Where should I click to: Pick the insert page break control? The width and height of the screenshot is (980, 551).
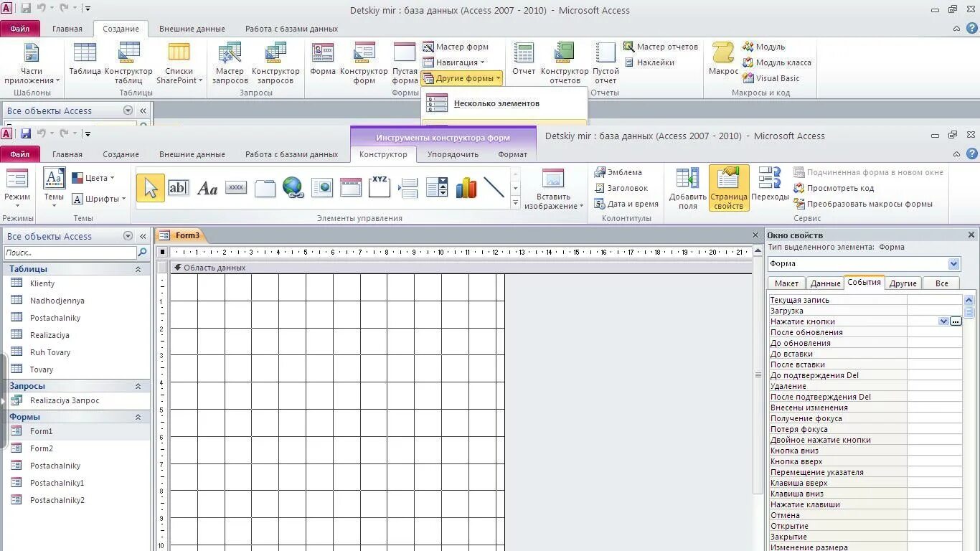click(x=408, y=188)
